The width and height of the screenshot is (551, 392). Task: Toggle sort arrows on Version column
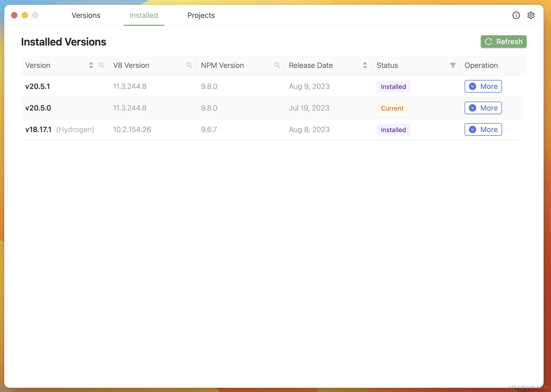click(x=91, y=65)
